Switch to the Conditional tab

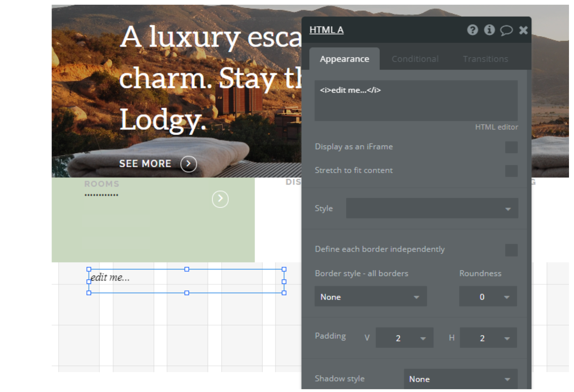click(x=415, y=59)
